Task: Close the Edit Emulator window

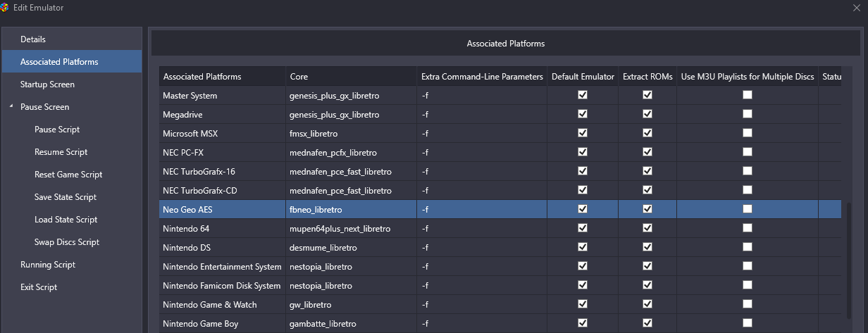Action: [x=856, y=6]
